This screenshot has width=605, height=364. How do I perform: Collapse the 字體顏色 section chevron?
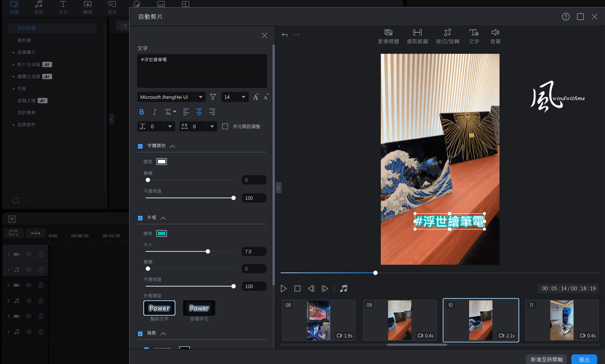(173, 146)
